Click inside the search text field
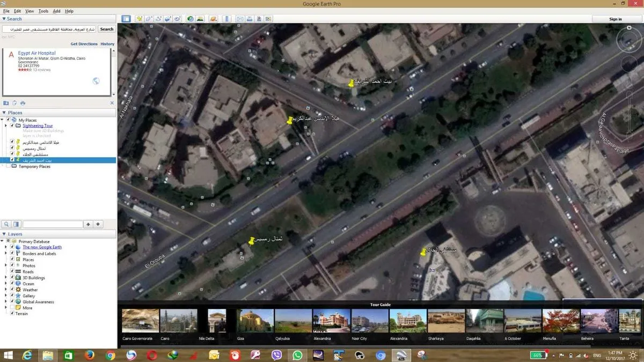644x362 pixels. tap(49, 29)
